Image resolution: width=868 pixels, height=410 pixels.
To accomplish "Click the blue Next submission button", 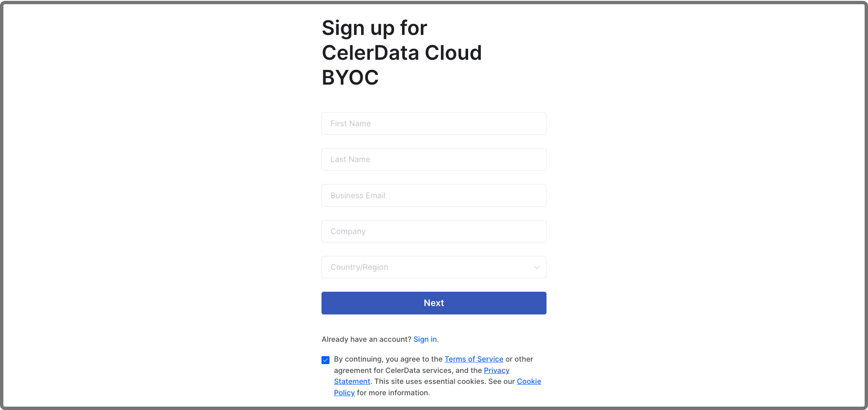I will click(434, 303).
